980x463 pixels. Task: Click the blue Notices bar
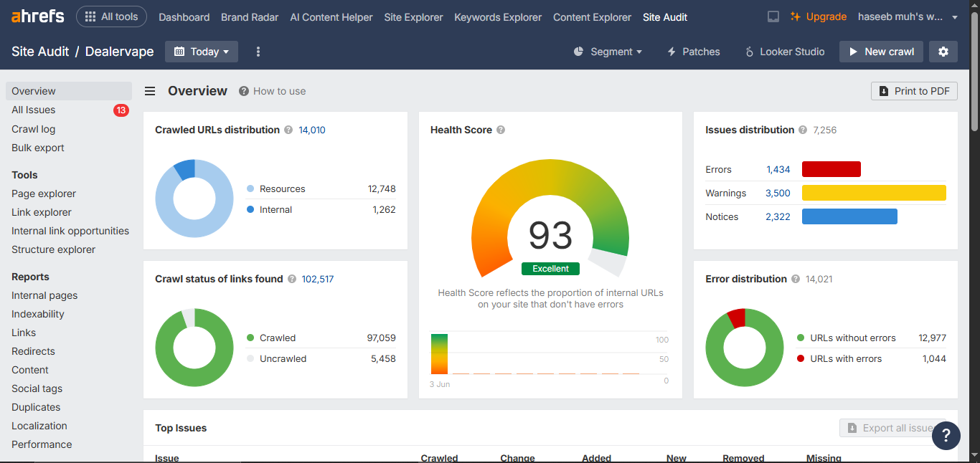(x=849, y=216)
